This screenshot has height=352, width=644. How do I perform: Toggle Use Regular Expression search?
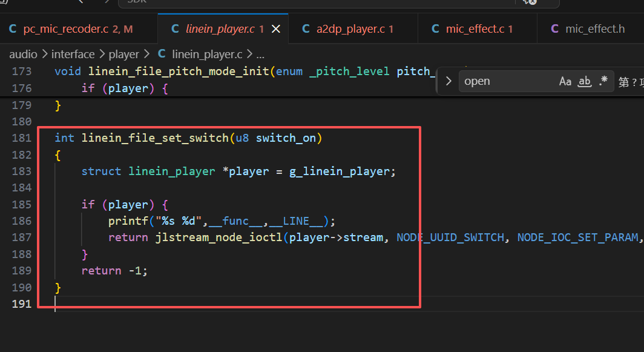click(x=603, y=81)
